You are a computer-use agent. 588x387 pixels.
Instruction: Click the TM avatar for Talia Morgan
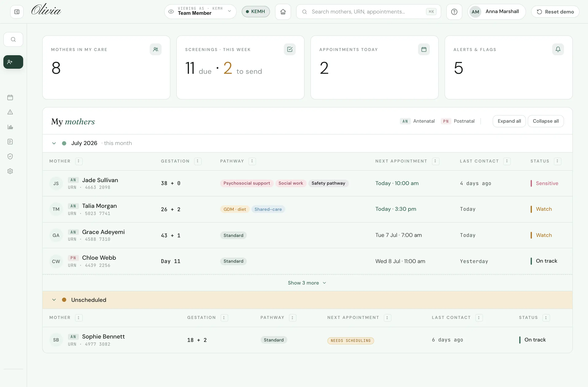pos(56,209)
